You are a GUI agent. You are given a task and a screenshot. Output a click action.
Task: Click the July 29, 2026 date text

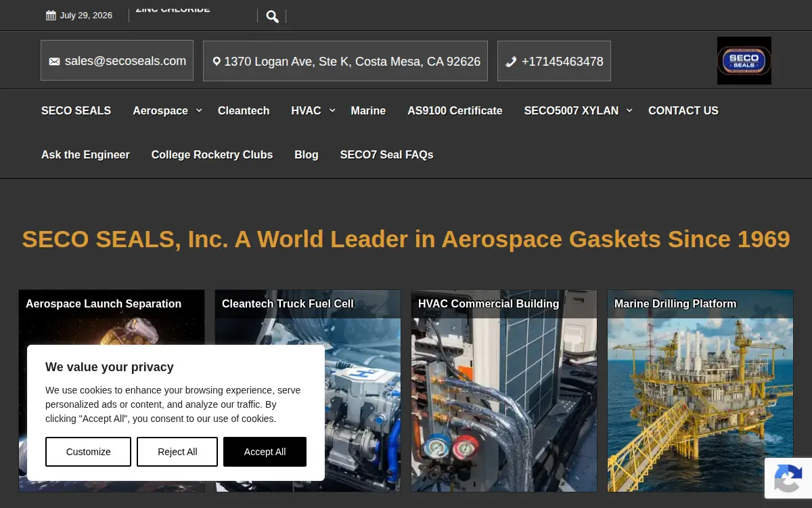[86, 16]
